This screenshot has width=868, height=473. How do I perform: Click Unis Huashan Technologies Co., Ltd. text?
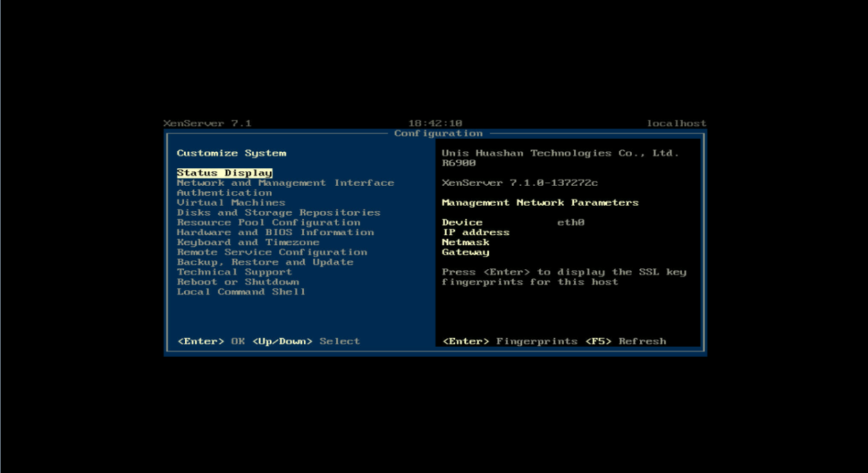[561, 154]
